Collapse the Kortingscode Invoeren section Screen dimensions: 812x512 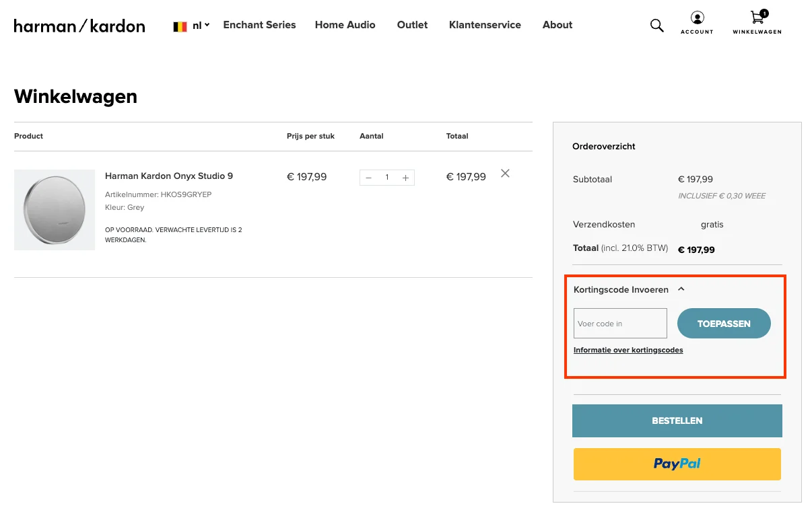pos(681,289)
